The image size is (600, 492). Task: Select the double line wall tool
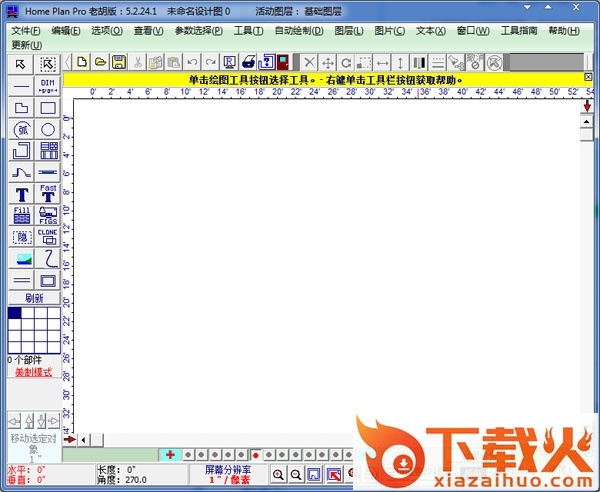(x=21, y=280)
